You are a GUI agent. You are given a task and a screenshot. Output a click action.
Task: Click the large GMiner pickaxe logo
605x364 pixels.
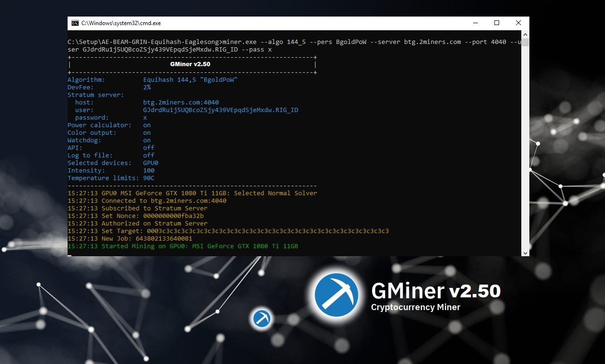click(337, 295)
